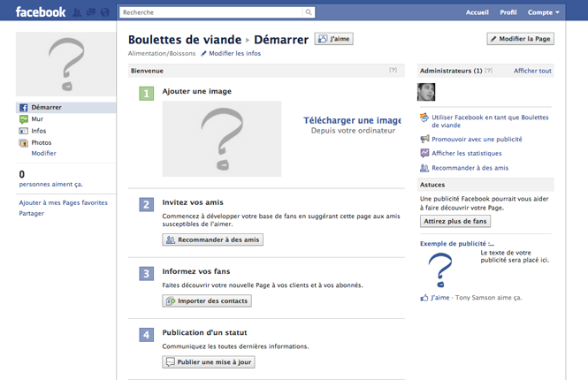Image resolution: width=588 pixels, height=380 pixels.
Task: Click Attirez plus de fans button
Action: click(x=455, y=222)
